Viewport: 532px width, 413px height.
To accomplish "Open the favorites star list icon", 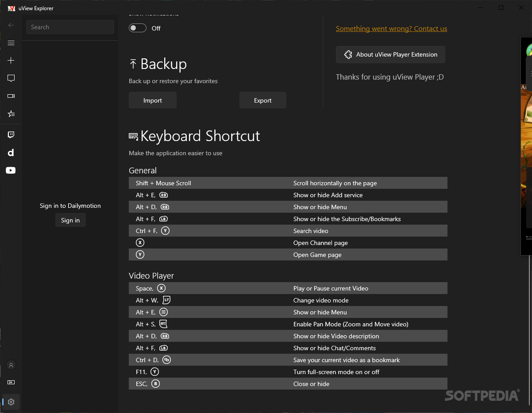I will [x=11, y=114].
